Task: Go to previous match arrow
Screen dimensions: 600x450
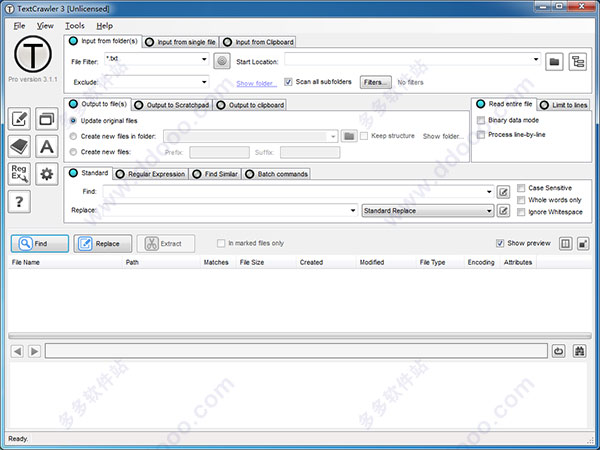Action: (x=17, y=351)
